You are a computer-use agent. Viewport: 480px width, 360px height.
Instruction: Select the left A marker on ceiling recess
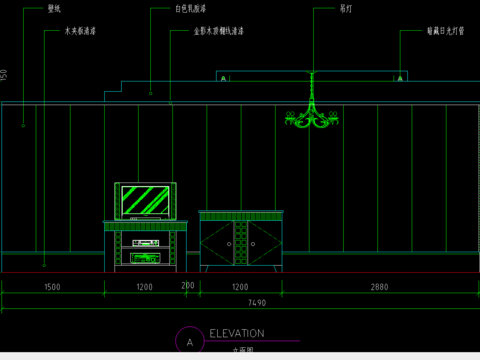(x=223, y=79)
